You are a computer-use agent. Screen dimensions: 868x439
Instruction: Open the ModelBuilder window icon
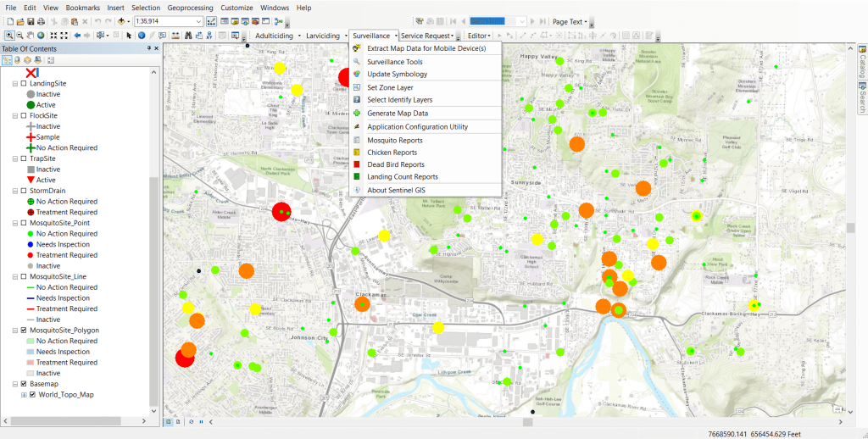279,21
